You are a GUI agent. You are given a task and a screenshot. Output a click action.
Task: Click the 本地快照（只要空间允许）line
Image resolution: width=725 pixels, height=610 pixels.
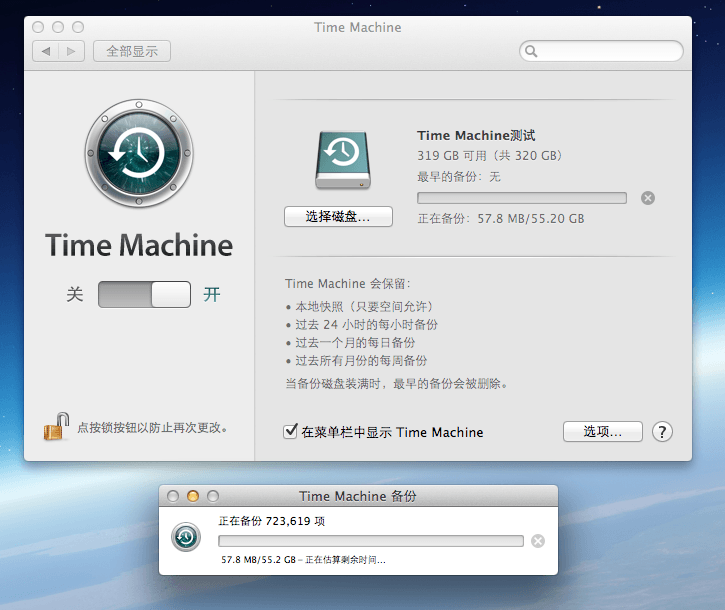point(364,307)
